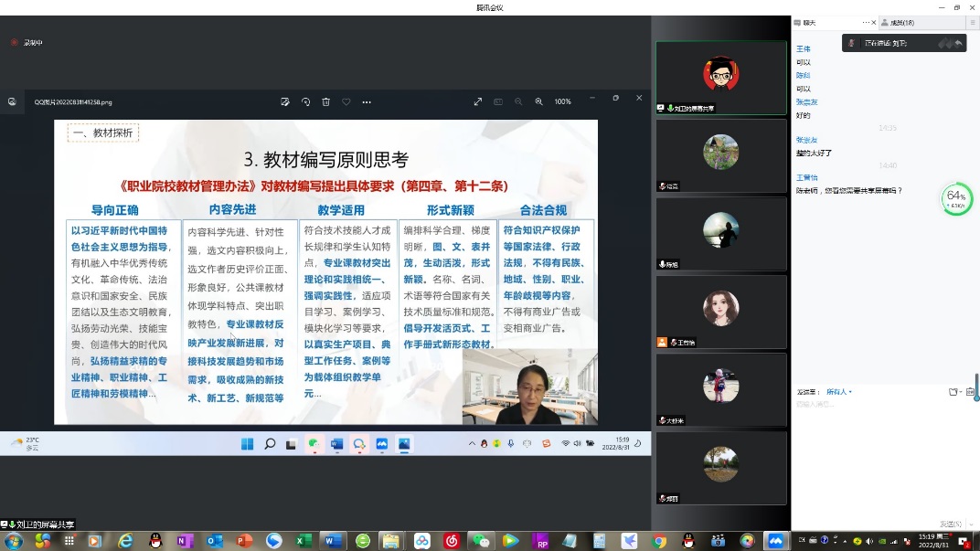Zoom out with the magnifier minus icon
Image resolution: width=980 pixels, height=551 pixels.
(518, 101)
